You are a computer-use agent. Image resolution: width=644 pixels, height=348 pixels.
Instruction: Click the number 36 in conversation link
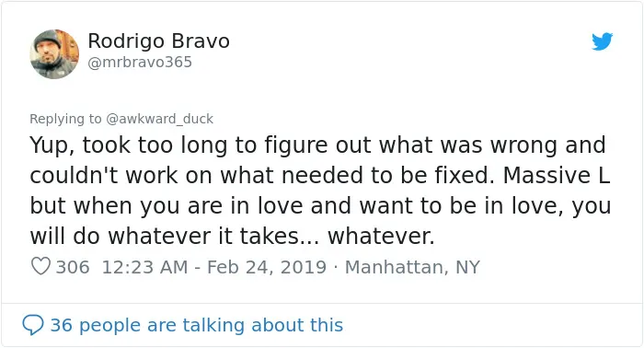pyautogui.click(x=62, y=325)
